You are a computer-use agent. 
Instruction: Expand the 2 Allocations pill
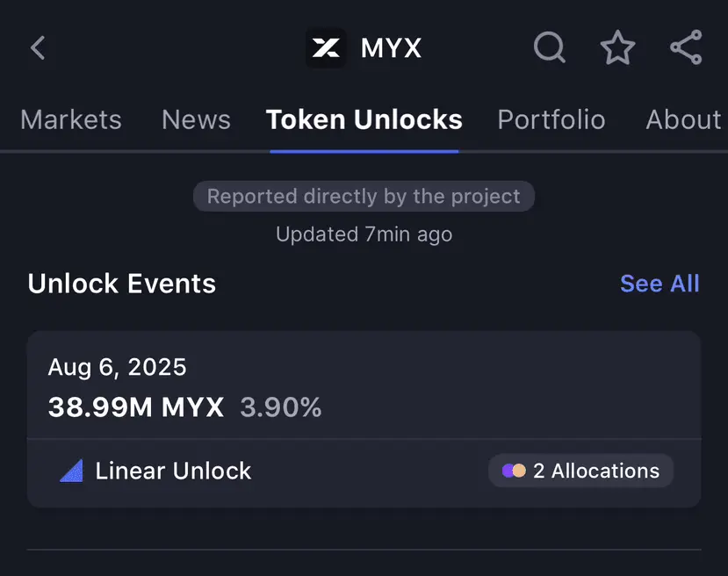580,471
